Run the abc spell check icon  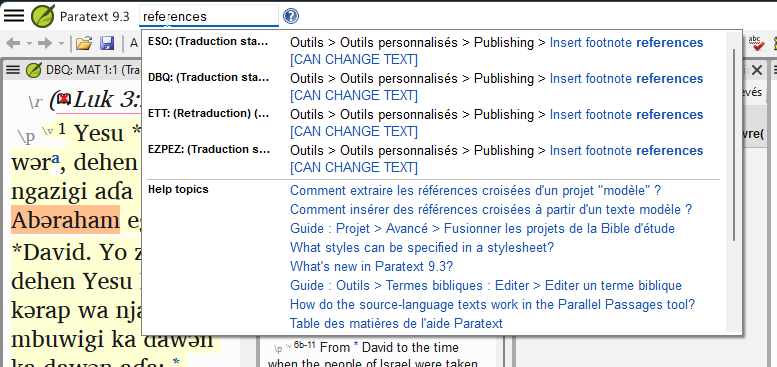pos(756,43)
